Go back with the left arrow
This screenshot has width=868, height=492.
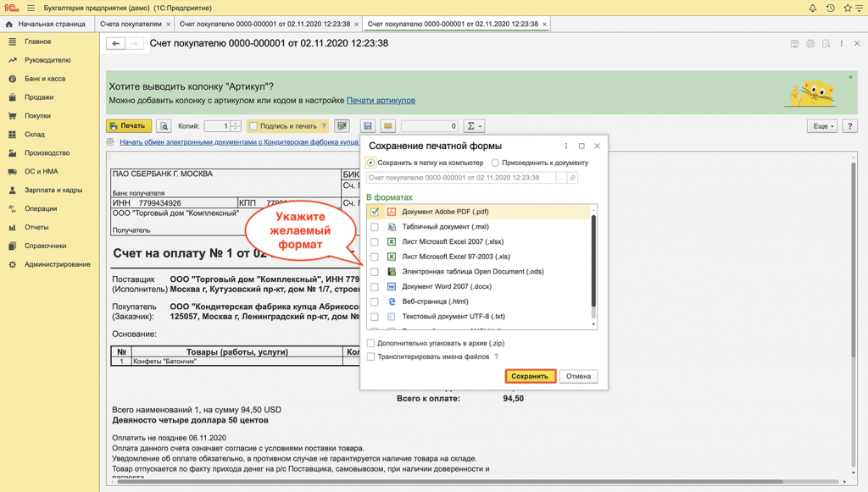tap(115, 43)
